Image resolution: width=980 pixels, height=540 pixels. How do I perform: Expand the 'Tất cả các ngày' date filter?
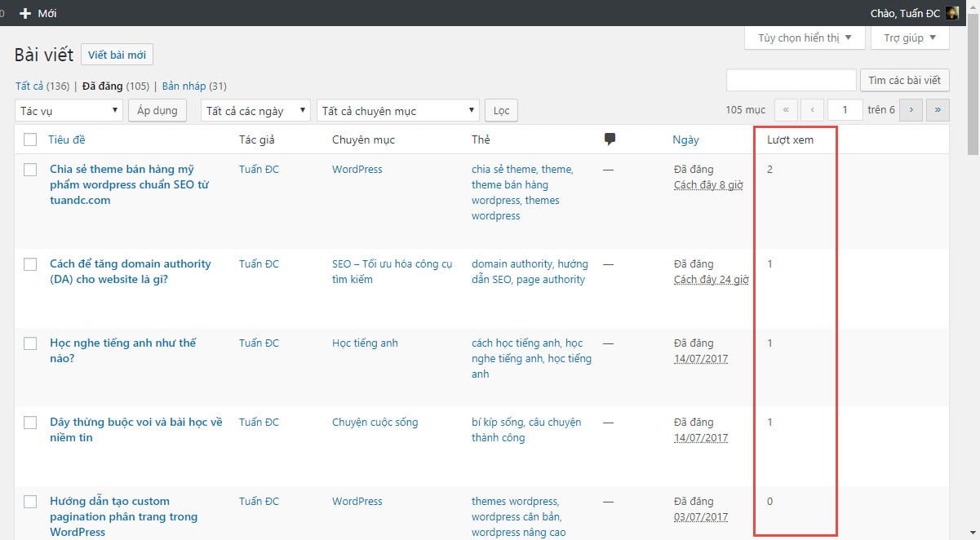pos(255,110)
